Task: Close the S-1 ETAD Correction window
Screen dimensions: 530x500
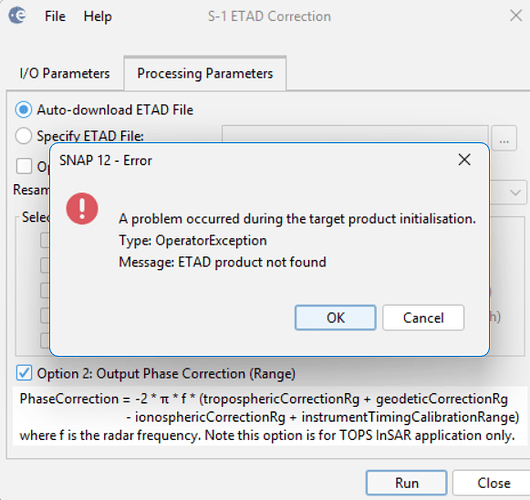Action: click(516, 16)
